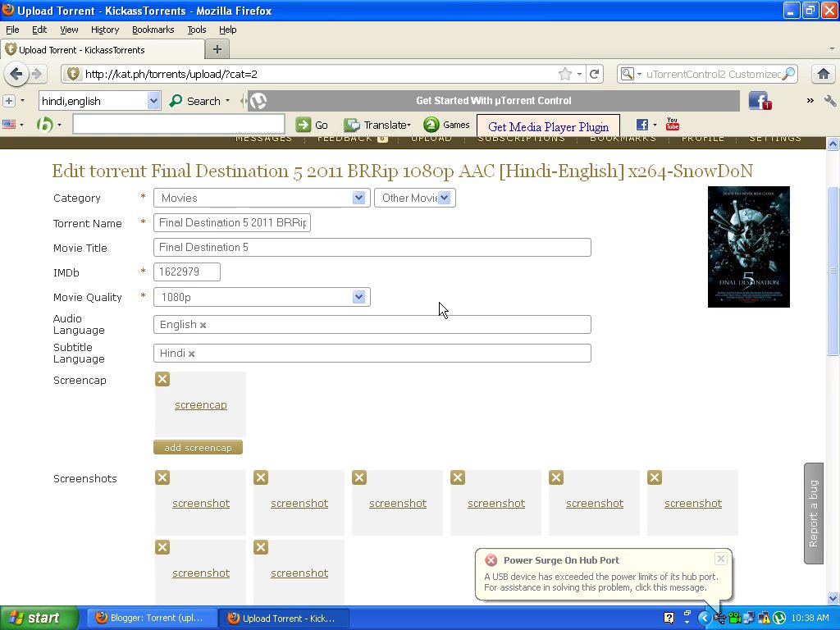The width and height of the screenshot is (840, 630).
Task: Expand hidden tray icons with the arrow
Action: [704, 619]
